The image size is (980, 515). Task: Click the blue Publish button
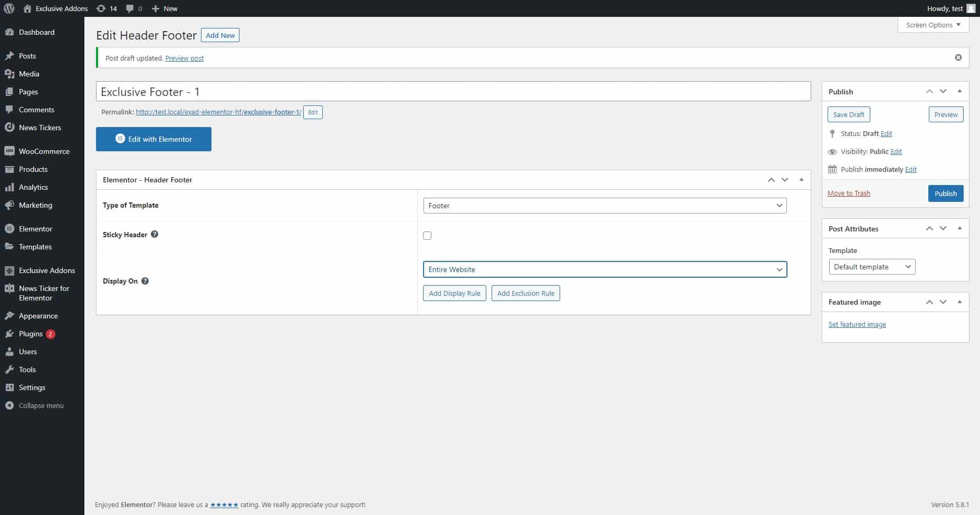(946, 193)
